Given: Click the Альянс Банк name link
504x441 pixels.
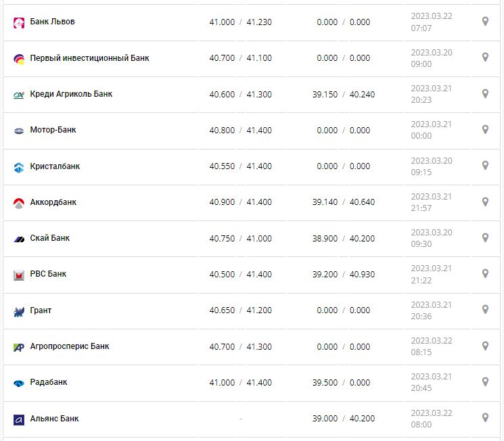Looking at the screenshot, I should tap(54, 418).
